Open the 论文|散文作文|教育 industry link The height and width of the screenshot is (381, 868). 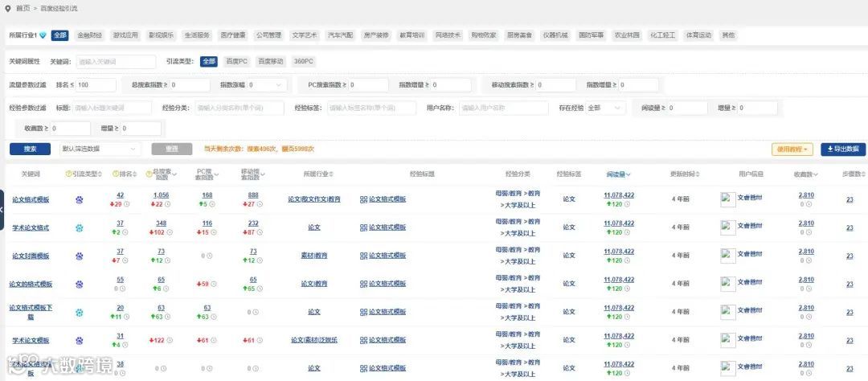(x=314, y=199)
